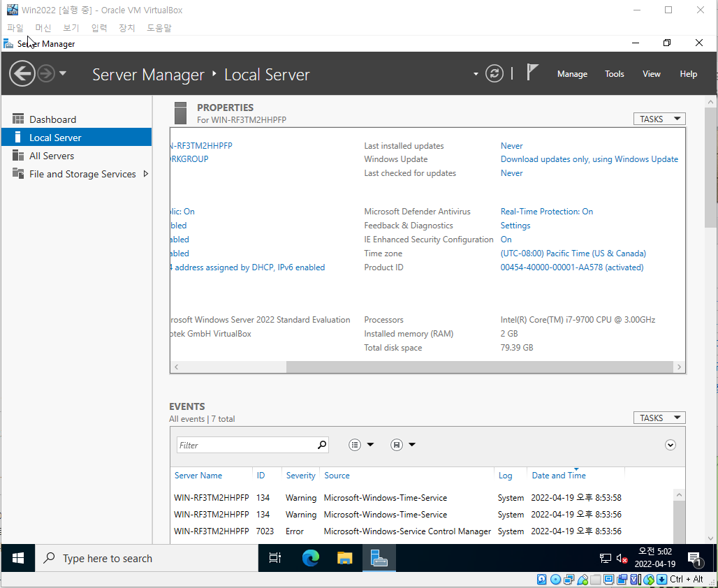718x588 pixels.
Task: Open Real-Time Protection: On link
Action: (x=547, y=212)
